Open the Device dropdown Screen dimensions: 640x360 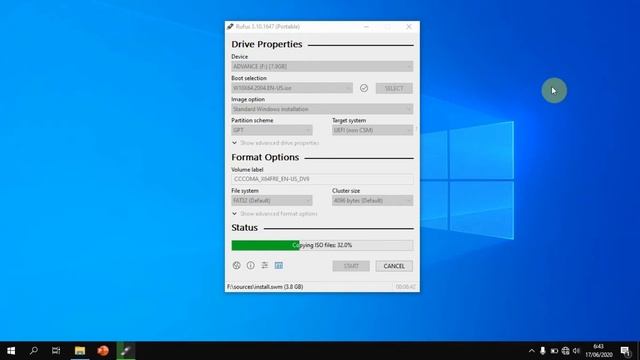click(x=322, y=66)
